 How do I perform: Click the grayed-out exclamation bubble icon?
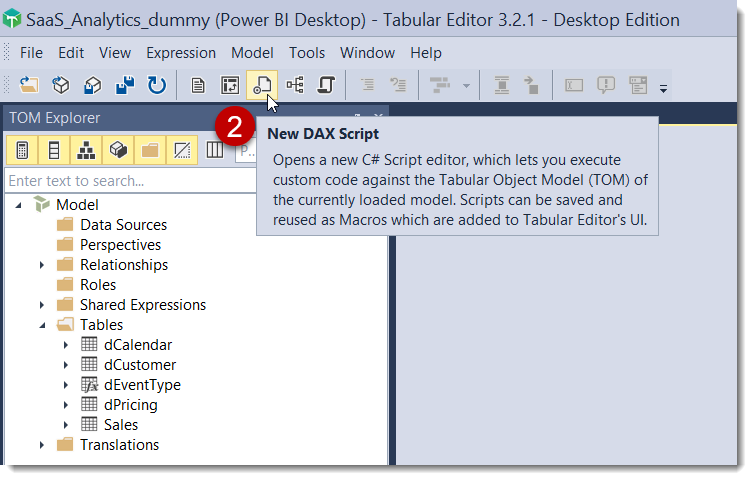click(606, 85)
